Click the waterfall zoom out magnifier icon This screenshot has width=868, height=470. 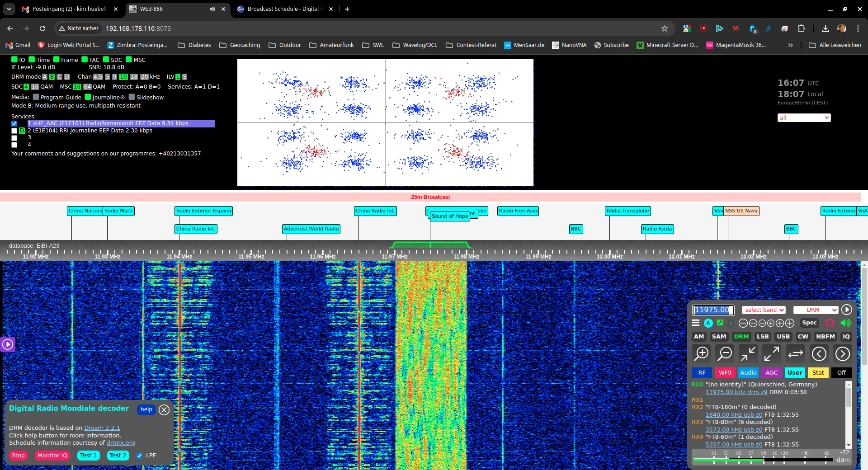pos(725,354)
